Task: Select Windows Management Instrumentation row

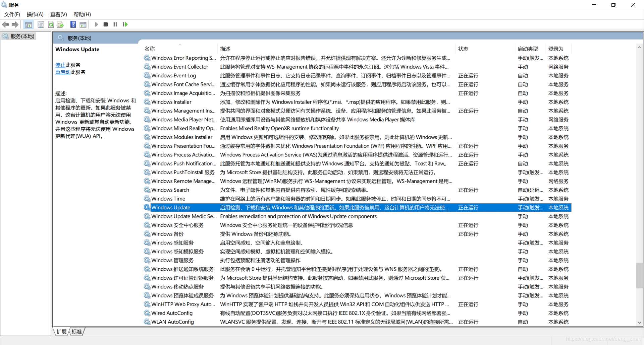Action: [x=357, y=111]
